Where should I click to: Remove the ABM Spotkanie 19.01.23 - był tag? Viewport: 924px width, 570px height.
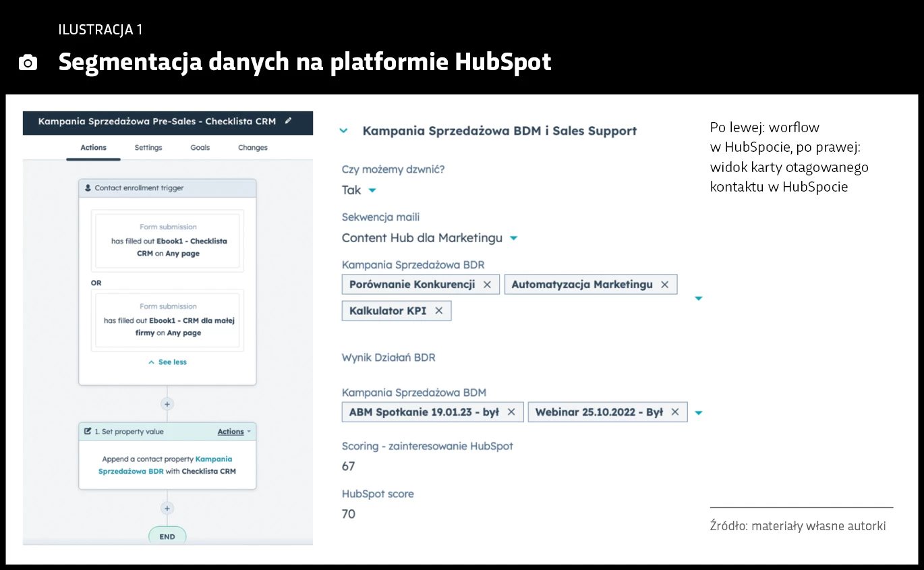pyautogui.click(x=511, y=412)
